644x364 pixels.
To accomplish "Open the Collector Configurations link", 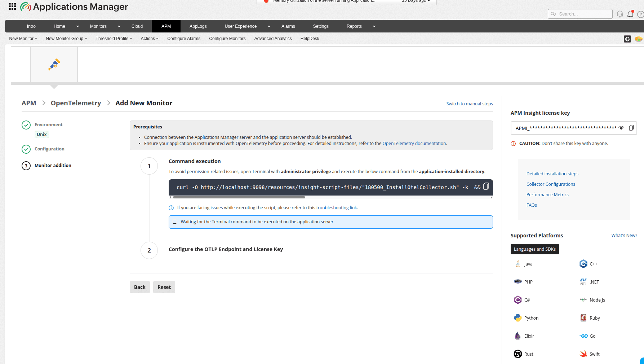I will click(x=551, y=184).
